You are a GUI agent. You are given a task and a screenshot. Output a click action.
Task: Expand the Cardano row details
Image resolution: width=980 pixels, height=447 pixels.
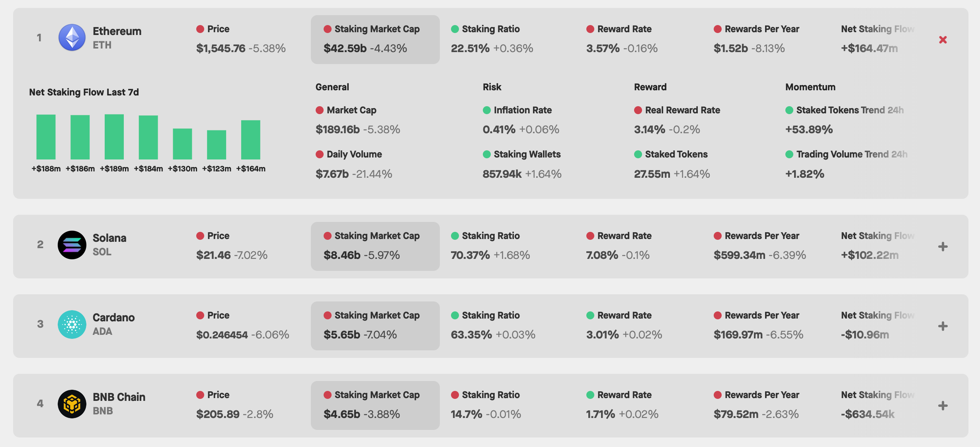click(943, 326)
